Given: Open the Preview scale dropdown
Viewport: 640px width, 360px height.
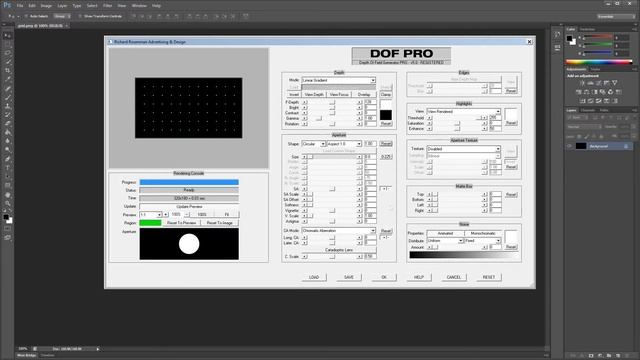Looking at the screenshot, I should (x=151, y=214).
